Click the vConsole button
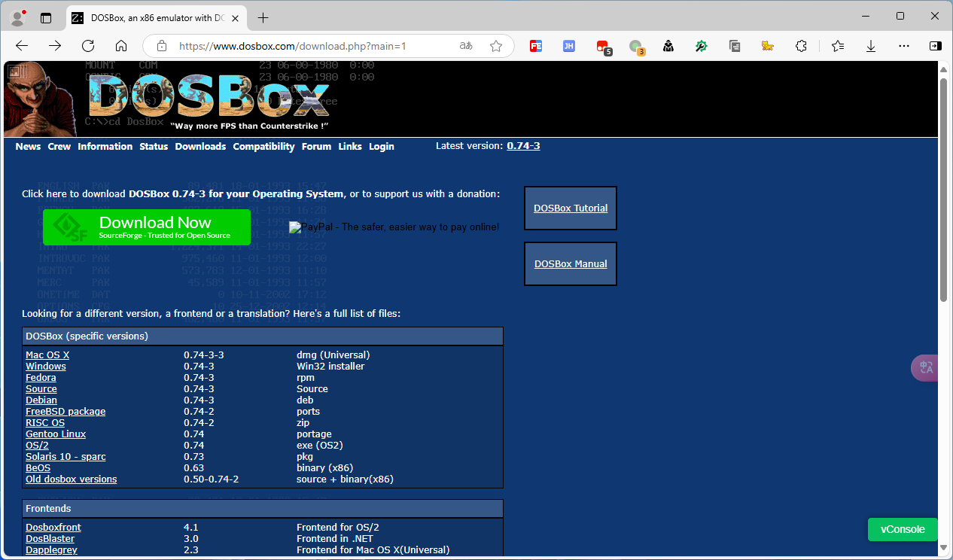The image size is (953, 560). pos(903,529)
